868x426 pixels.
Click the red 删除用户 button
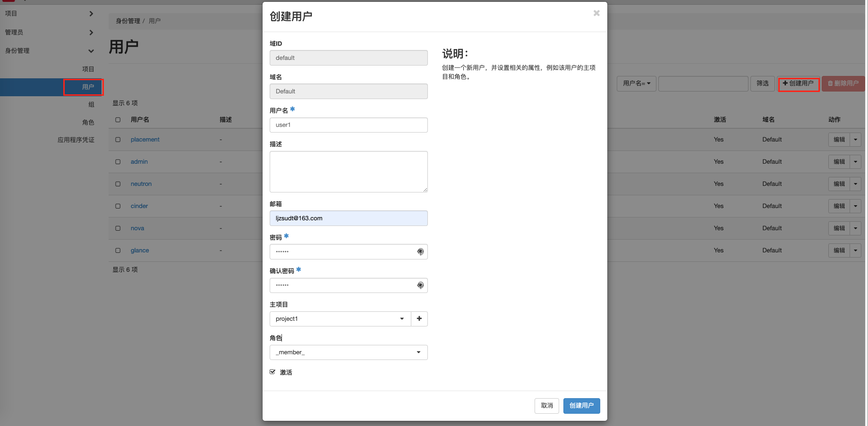pos(843,84)
